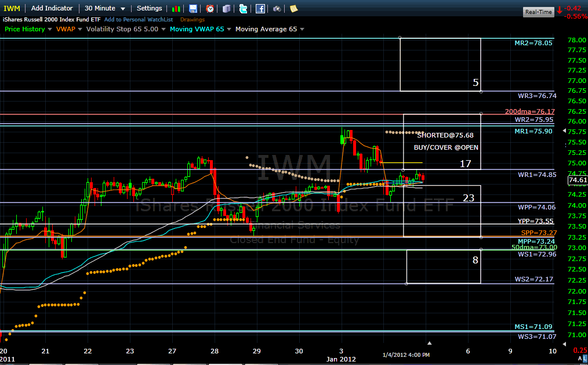This screenshot has height=365, width=588.
Task: Click the IWM ticker symbol
Action: [x=12, y=8]
